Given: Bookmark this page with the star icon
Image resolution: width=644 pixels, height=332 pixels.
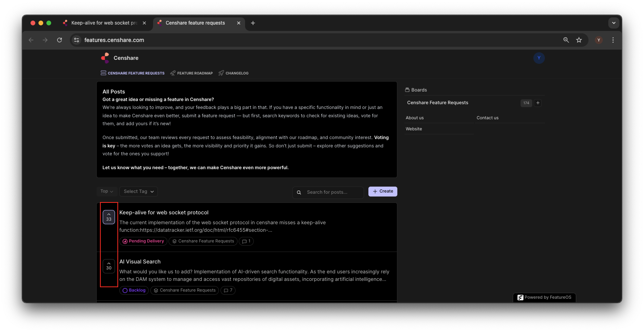Looking at the screenshot, I should (579, 40).
